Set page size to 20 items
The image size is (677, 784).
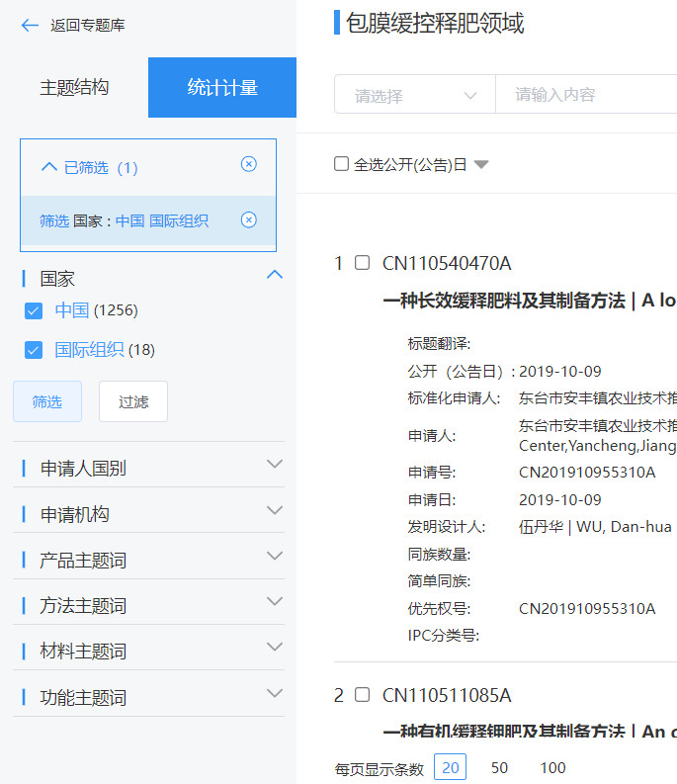450,767
